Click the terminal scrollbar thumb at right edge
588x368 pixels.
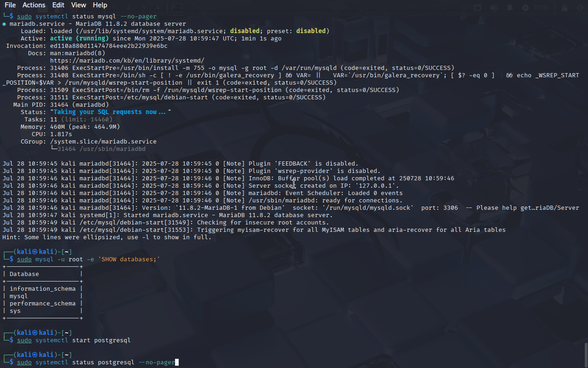click(586, 355)
